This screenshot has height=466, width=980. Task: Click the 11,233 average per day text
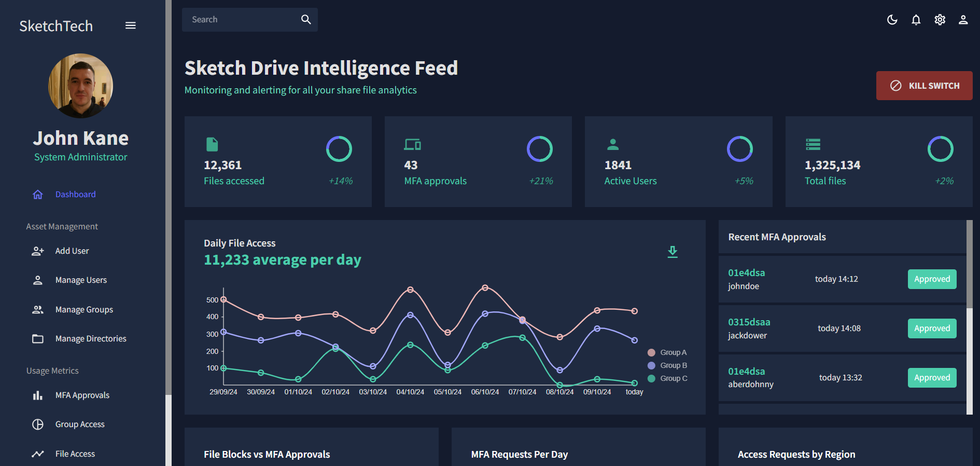(x=283, y=260)
